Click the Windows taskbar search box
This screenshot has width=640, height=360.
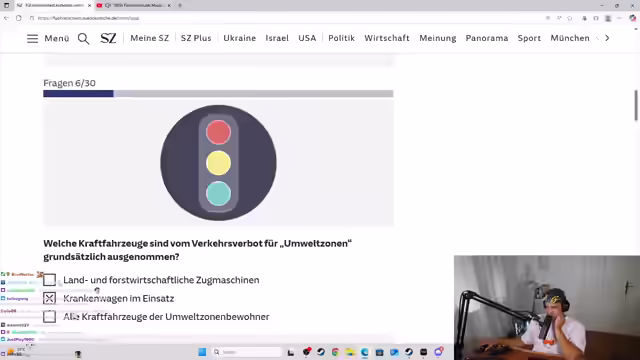coord(248,352)
